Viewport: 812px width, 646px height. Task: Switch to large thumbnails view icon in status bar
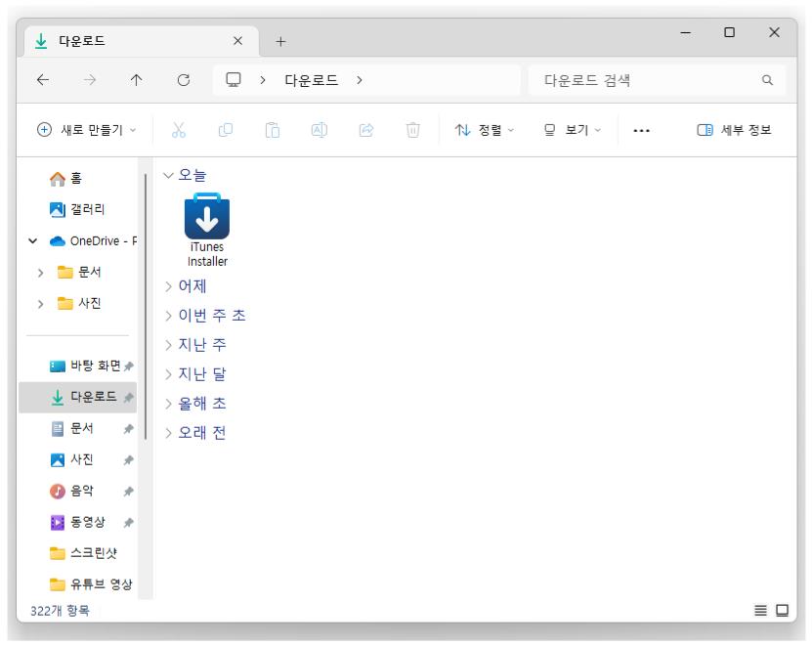782,611
